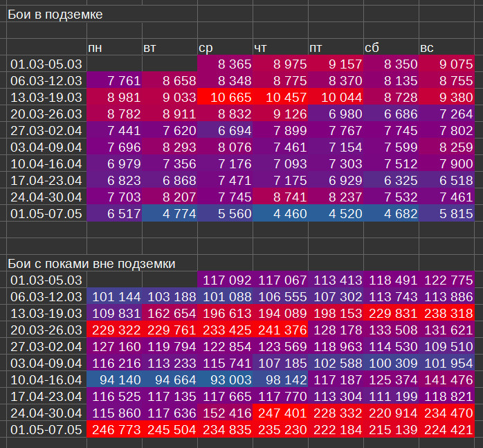Pick the cell containing 93 003
Viewport: 483px width, 448px height.
tap(225, 380)
